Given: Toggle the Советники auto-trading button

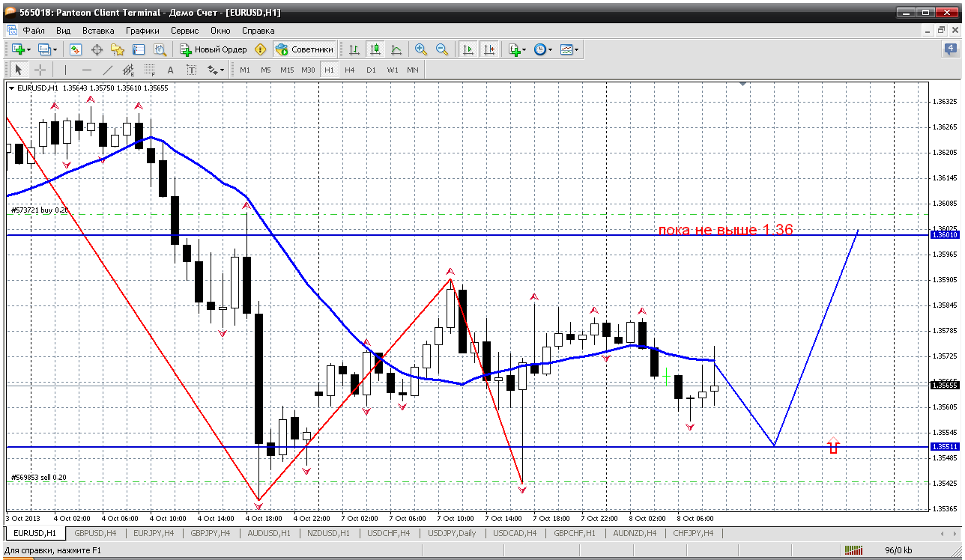Looking at the screenshot, I should point(305,49).
